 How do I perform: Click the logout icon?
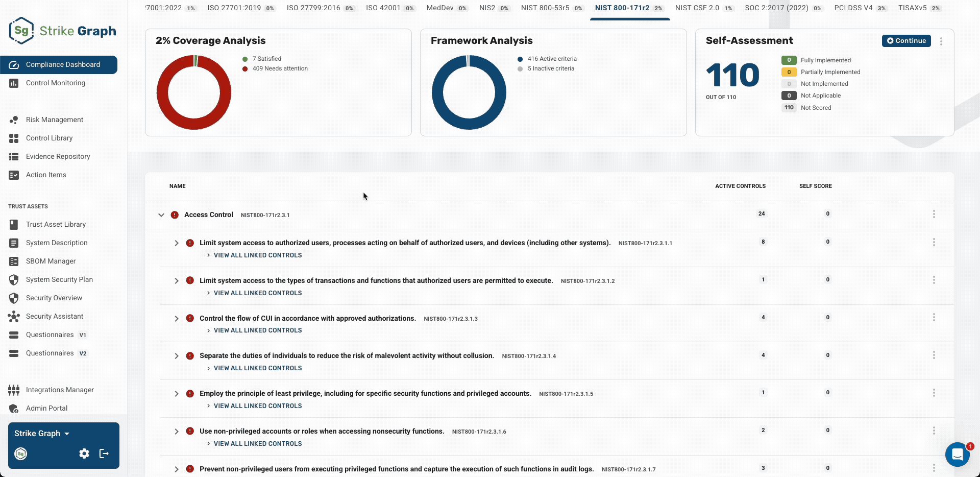coord(104,454)
